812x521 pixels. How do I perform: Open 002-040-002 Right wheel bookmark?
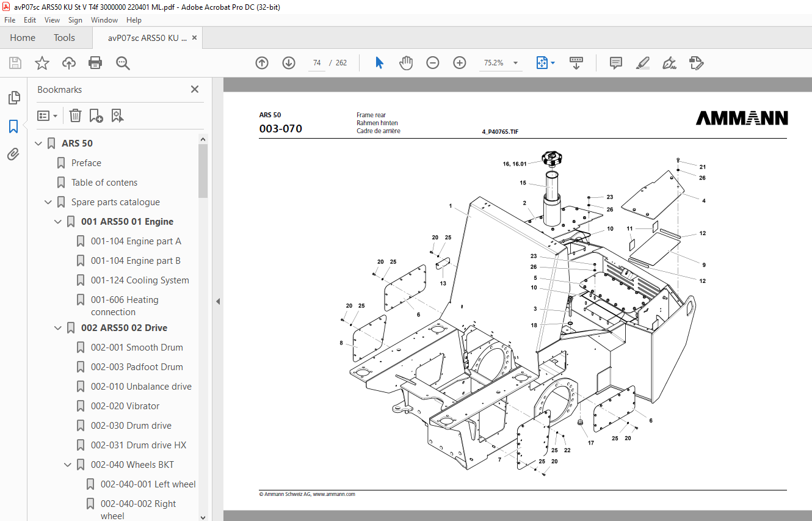pos(139,510)
